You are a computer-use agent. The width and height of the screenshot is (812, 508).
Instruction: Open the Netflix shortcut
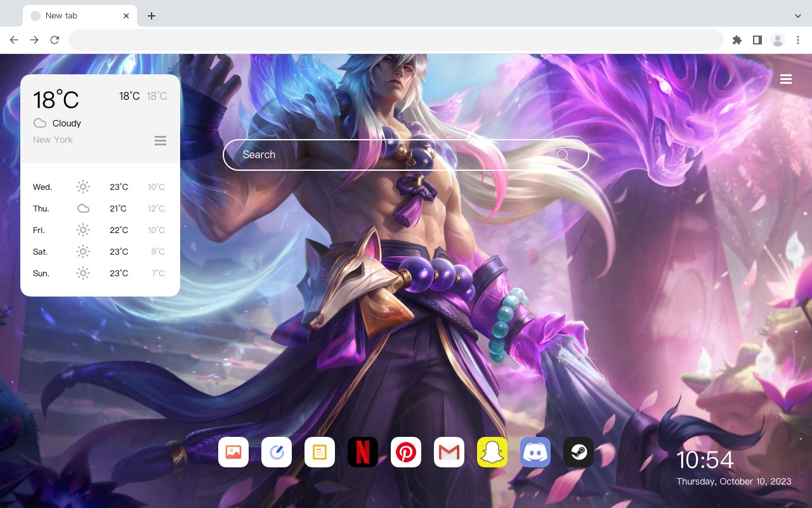pyautogui.click(x=363, y=452)
